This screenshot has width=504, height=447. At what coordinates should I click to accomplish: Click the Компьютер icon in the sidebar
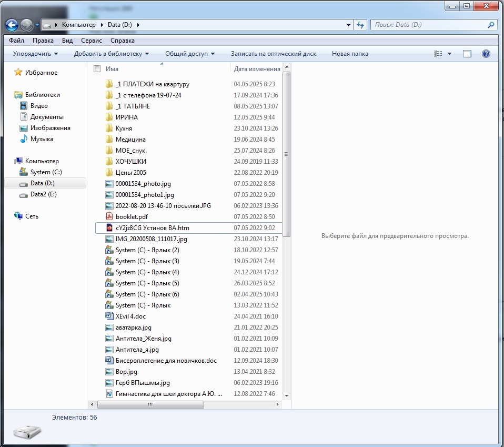tap(18, 161)
